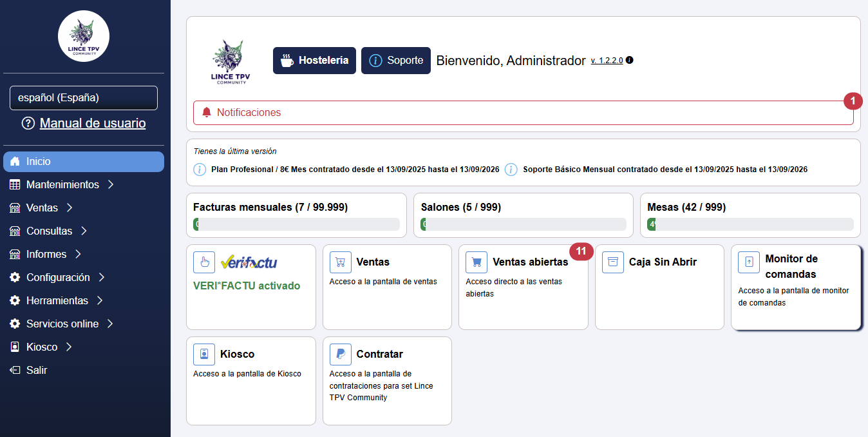Click the VERI*FACTU hand pointer icon
This screenshot has width=868, height=437.
coord(204,262)
